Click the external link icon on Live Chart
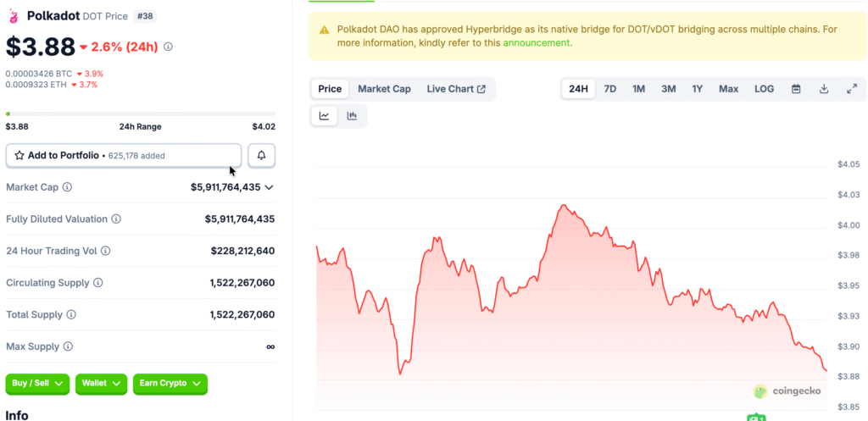Screen dimensions: 868x421 click(481, 88)
